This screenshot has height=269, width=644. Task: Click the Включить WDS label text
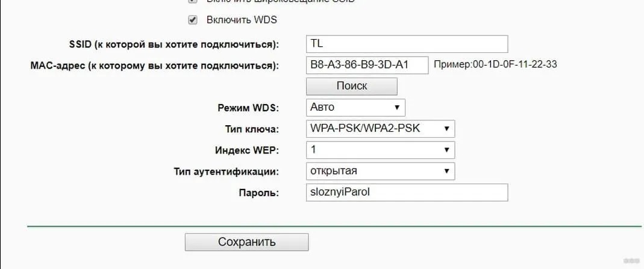[242, 20]
